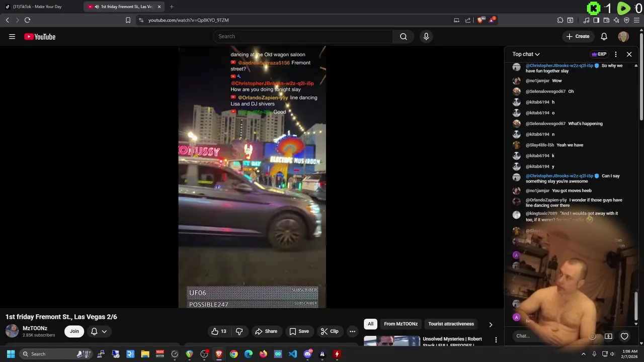
Task: Show more filter chips arrow
Action: click(491, 324)
